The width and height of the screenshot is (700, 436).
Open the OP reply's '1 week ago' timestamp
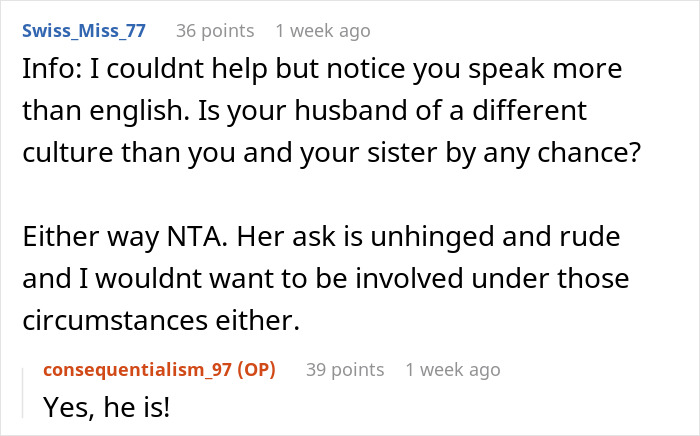tap(452, 369)
